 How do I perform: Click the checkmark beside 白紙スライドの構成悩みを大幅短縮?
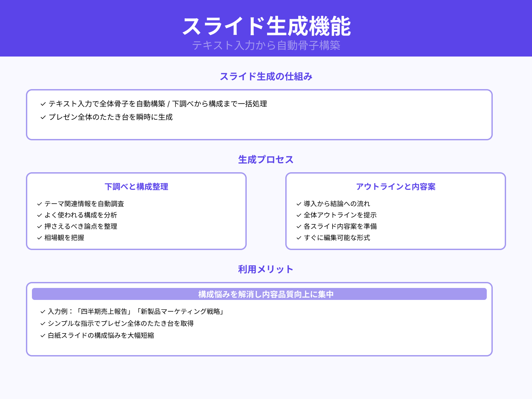tap(42, 336)
